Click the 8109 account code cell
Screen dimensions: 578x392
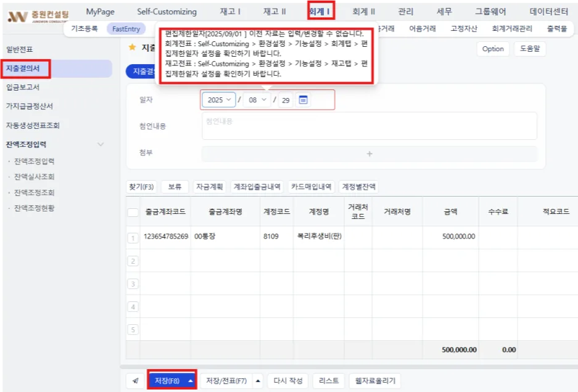(277, 237)
